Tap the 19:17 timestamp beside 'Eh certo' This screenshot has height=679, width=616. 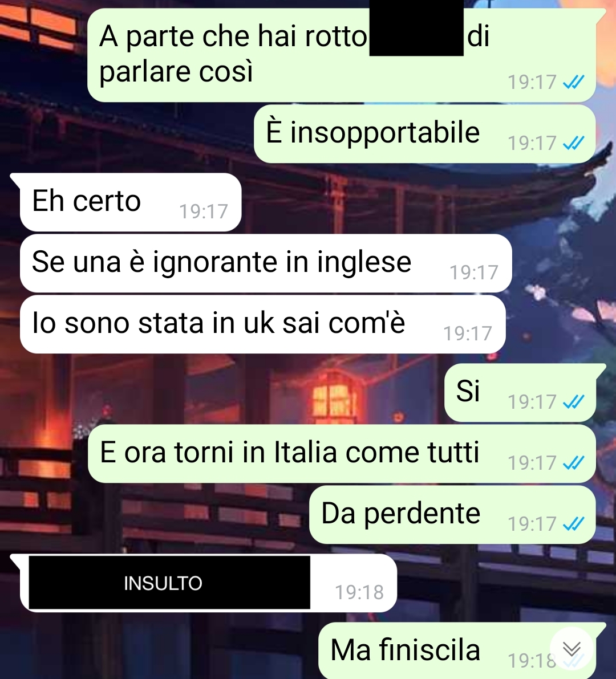[x=204, y=212]
